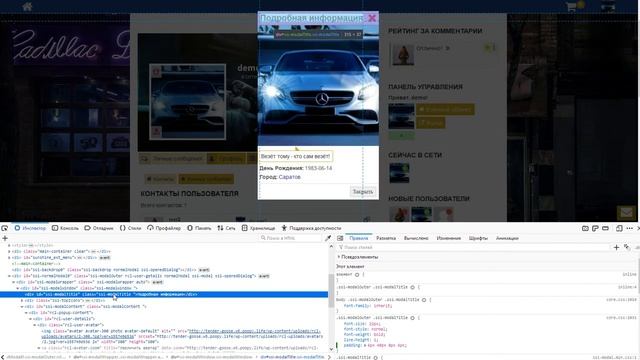Switch to the Консоль tab
Image resolution: width=640 pixels, height=360 pixels.
point(65,228)
